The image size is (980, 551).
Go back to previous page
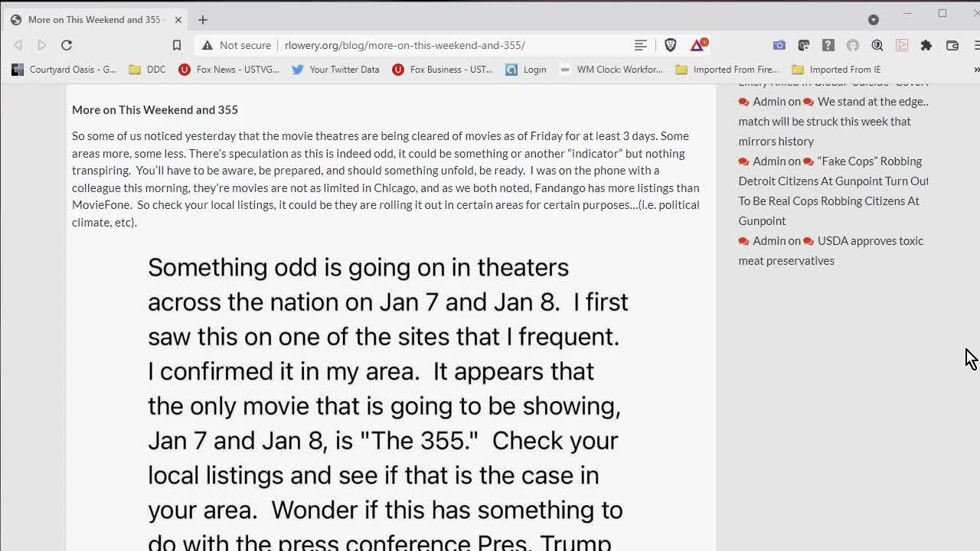(x=18, y=45)
